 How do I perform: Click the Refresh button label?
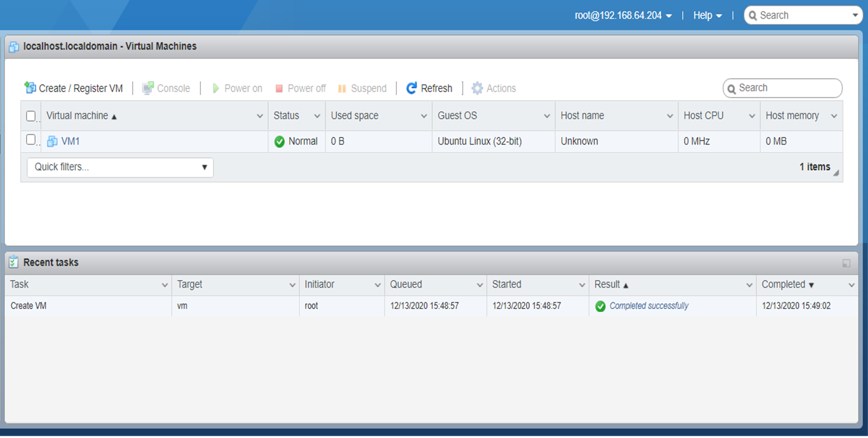click(436, 88)
